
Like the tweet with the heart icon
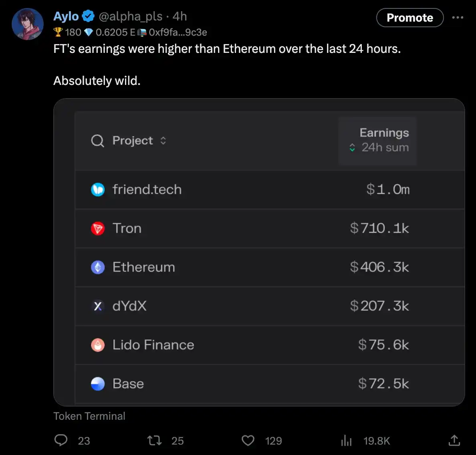[248, 441]
